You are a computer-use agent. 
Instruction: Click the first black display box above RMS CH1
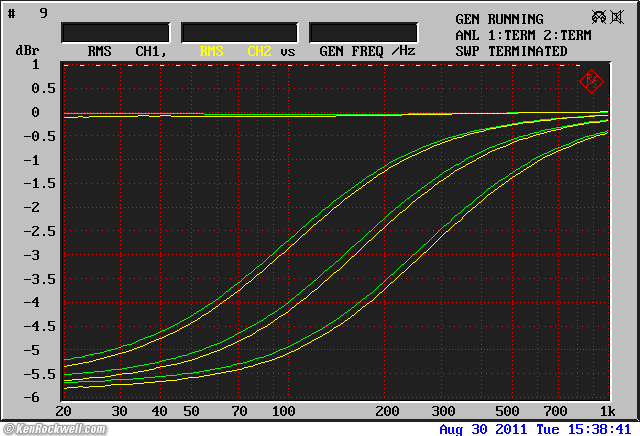click(x=114, y=32)
